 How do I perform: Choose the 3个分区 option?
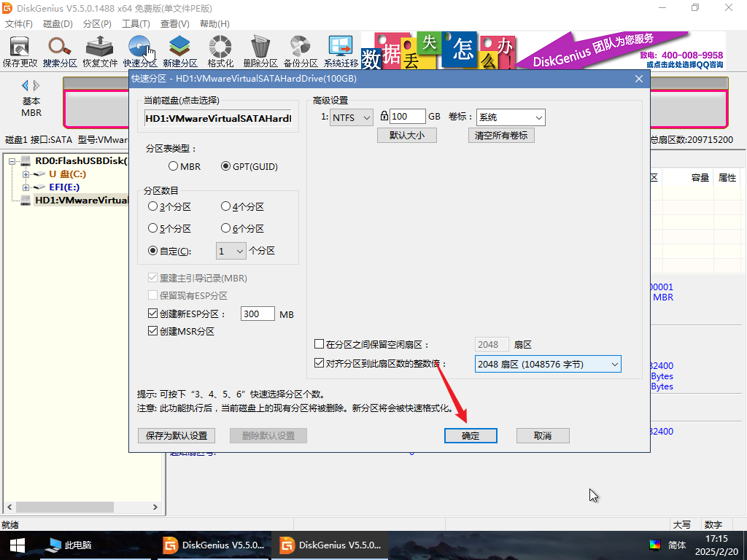pos(169,206)
